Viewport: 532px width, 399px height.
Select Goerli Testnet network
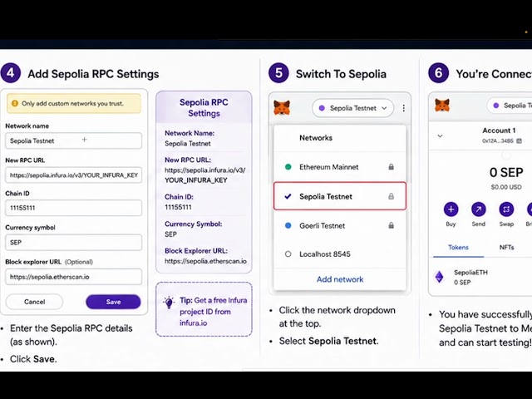[x=340, y=225]
